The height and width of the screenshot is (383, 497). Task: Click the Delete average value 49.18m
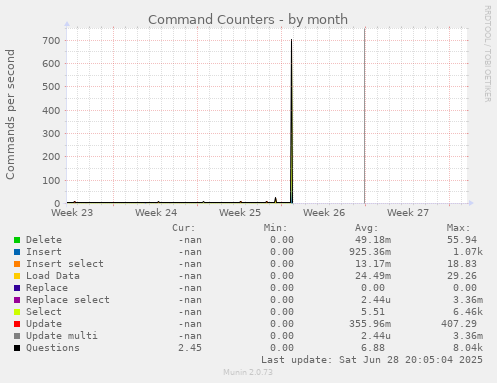click(x=373, y=240)
